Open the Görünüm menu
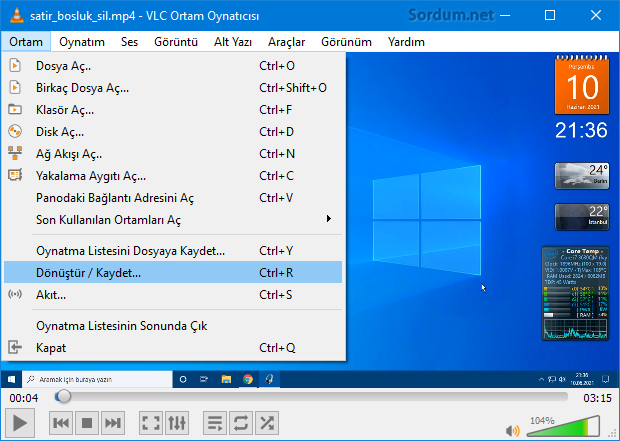 point(346,42)
